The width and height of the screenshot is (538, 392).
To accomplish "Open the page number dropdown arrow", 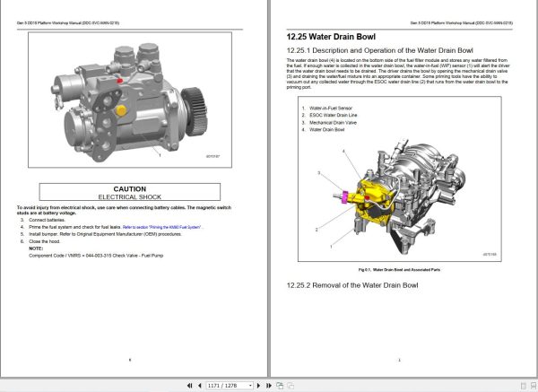I will (x=250, y=386).
